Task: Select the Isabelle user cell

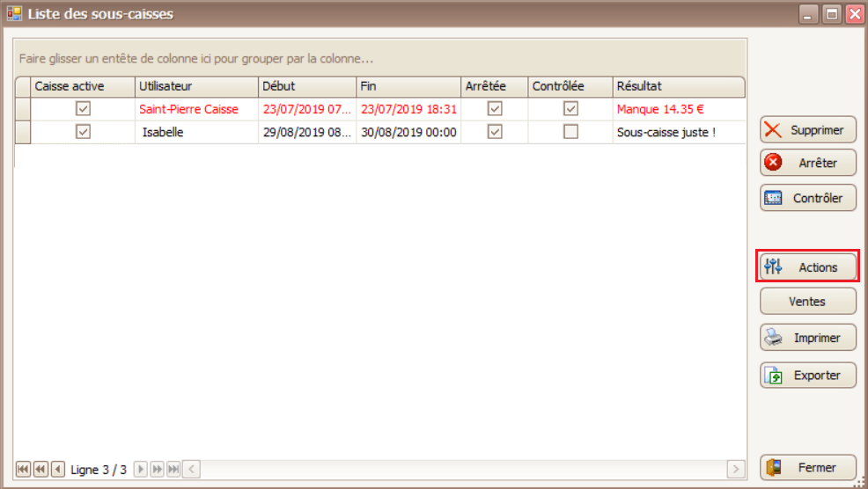Action: click(x=196, y=132)
